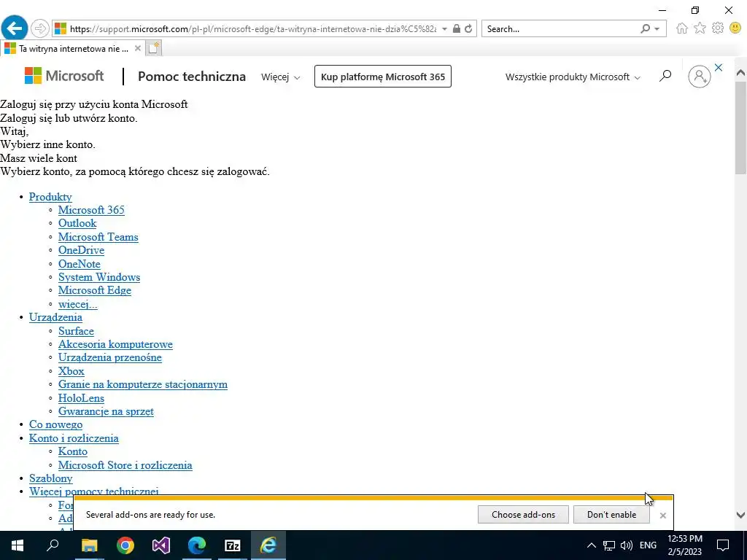Screen dimensions: 747x560
Task: Click Kup platformę Microsoft 365 button
Action: coord(382,77)
